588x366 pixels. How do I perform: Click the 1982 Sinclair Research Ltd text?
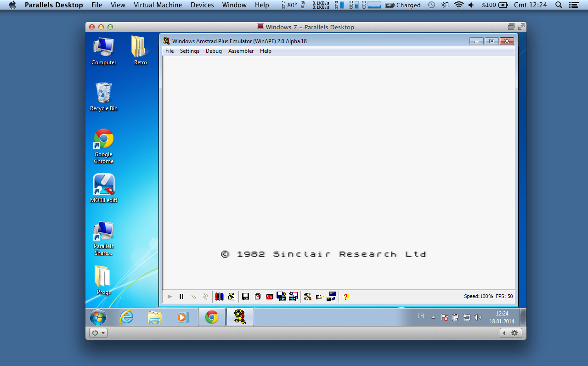coord(324,254)
